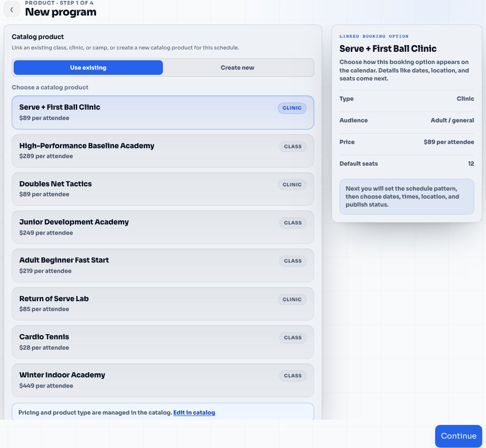The width and height of the screenshot is (486, 448).
Task: Click the CLINIC badge on Doubles Net Tactics
Action: click(x=292, y=184)
